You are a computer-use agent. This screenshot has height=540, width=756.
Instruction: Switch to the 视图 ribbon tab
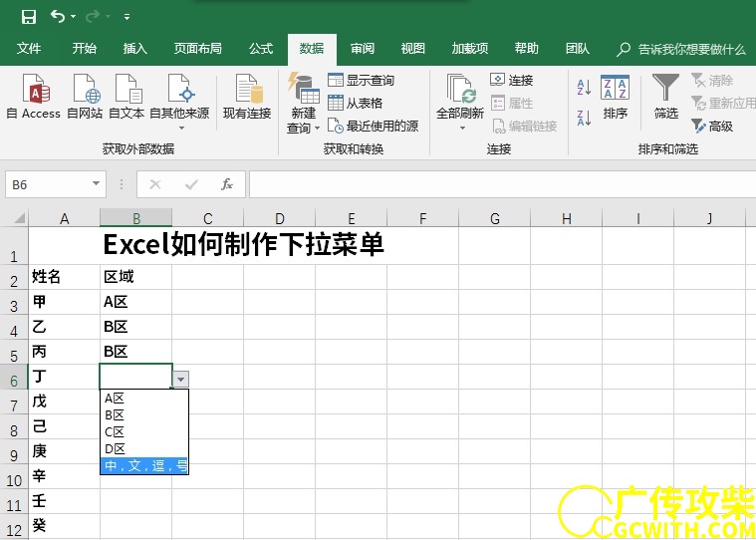412,48
